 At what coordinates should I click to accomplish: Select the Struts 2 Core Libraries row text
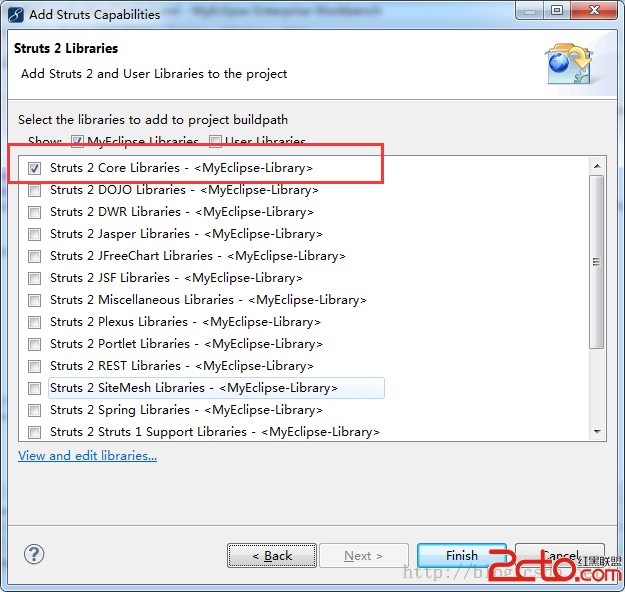[x=181, y=168]
